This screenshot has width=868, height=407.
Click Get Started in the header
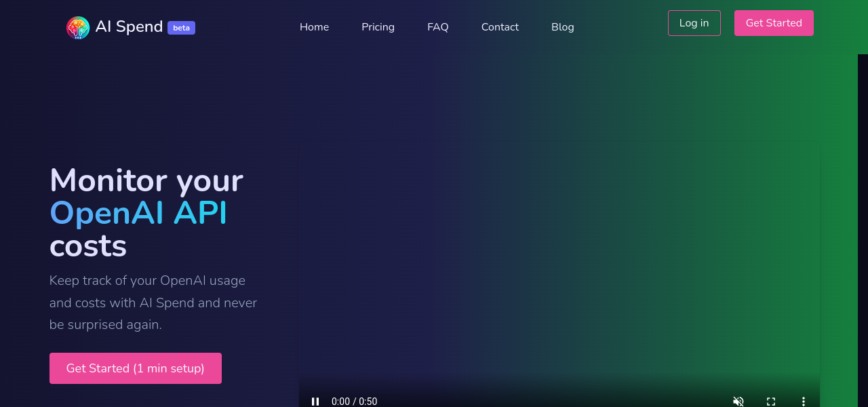coord(774,23)
